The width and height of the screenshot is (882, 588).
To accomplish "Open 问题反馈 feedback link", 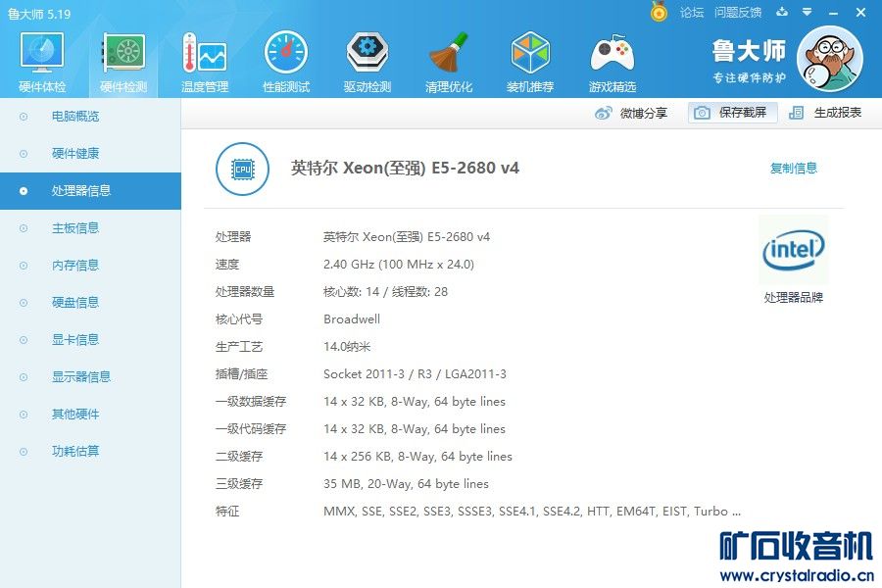I will tap(737, 12).
